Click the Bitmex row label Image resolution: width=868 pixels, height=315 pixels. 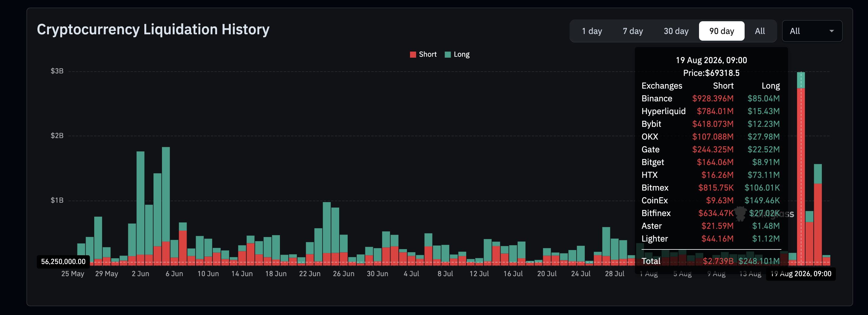click(x=655, y=188)
